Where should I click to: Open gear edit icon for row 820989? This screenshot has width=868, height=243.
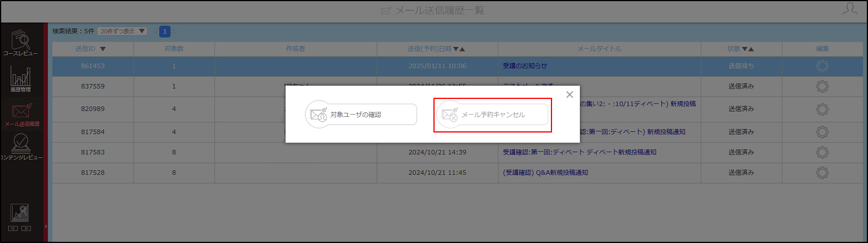822,109
